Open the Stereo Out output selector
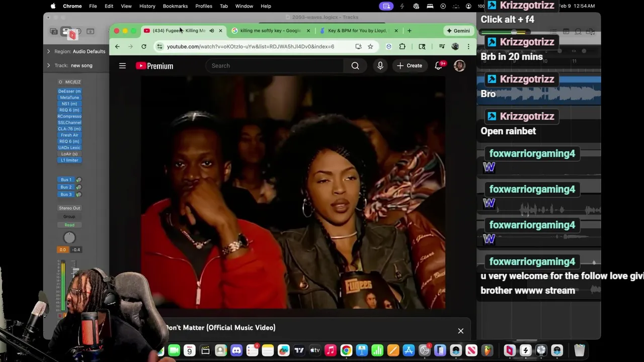The width and height of the screenshot is (644, 362). click(69, 208)
